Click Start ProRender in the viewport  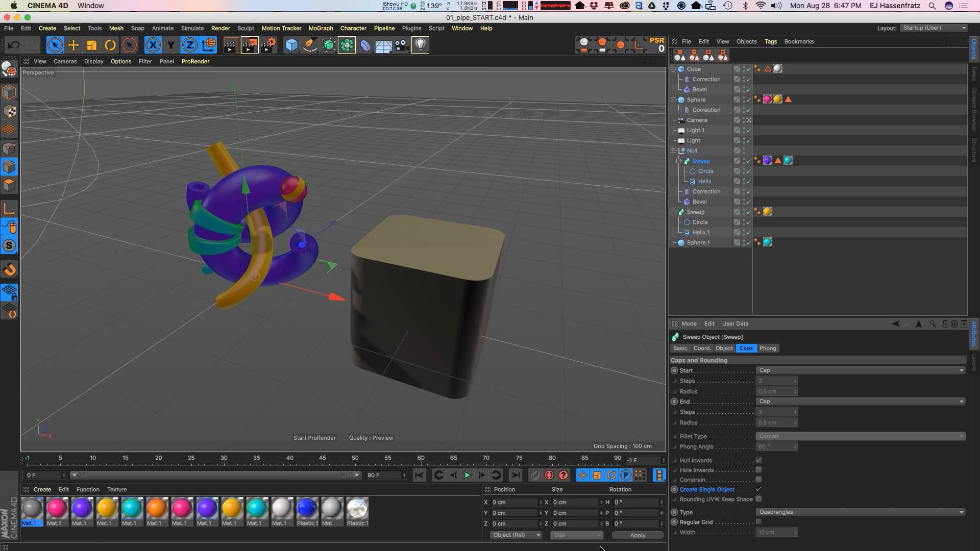tap(314, 438)
